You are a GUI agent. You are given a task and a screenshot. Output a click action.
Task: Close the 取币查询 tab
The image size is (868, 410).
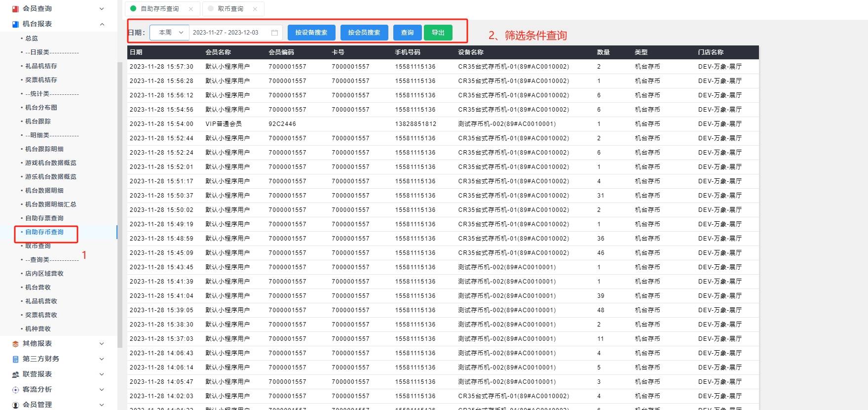[x=255, y=9]
